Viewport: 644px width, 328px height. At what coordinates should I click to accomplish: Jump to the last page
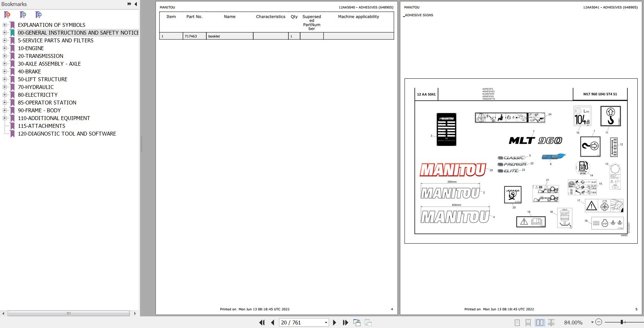coord(346,322)
